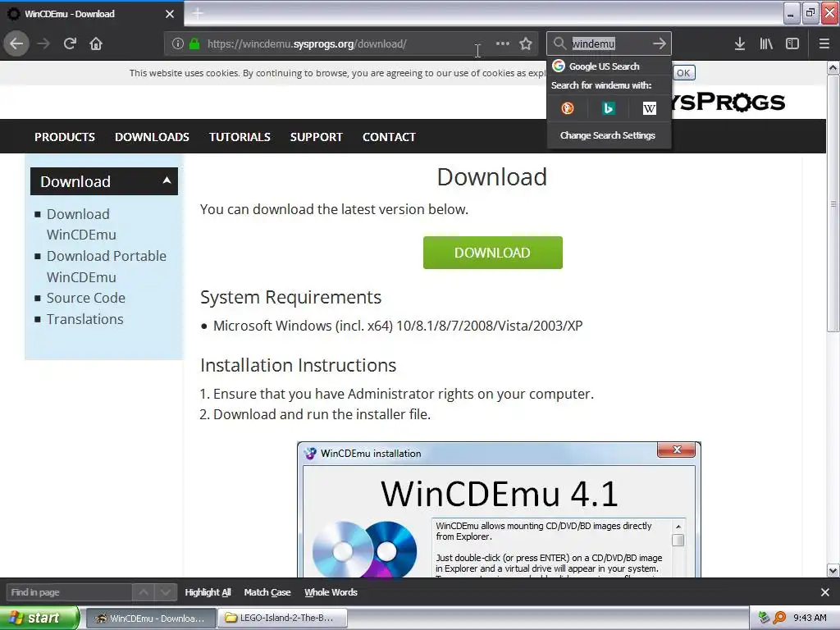Collapse the Download sidebar section arrow
This screenshot has height=630, width=840.
(x=167, y=180)
